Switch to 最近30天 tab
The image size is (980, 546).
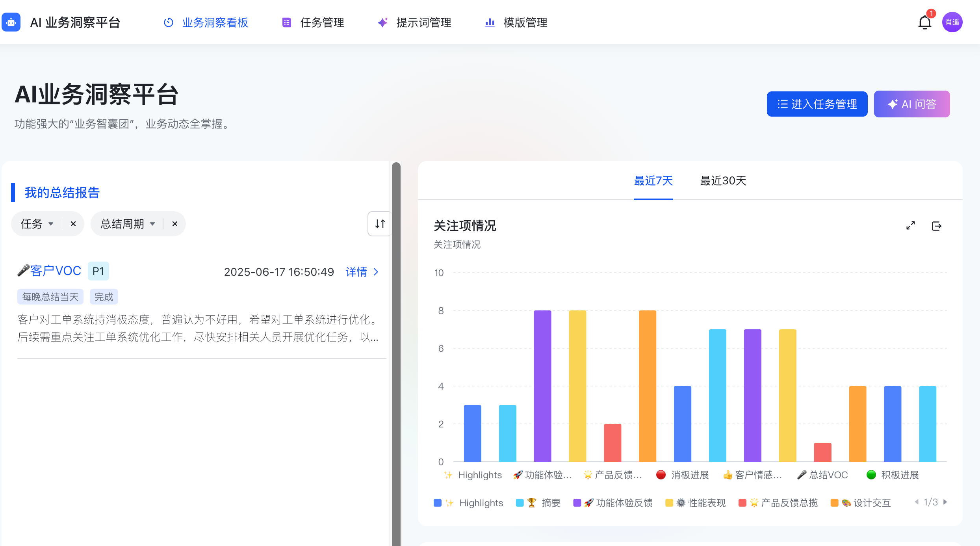click(x=723, y=181)
